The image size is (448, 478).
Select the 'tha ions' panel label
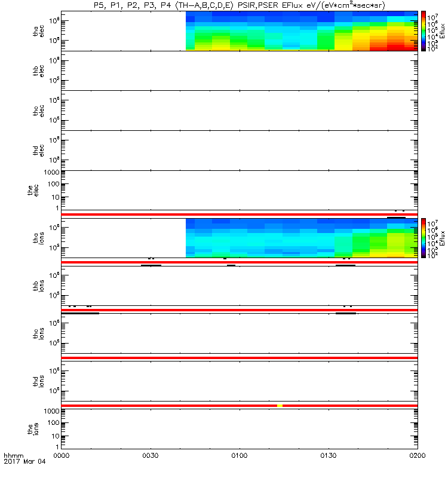click(x=39, y=238)
